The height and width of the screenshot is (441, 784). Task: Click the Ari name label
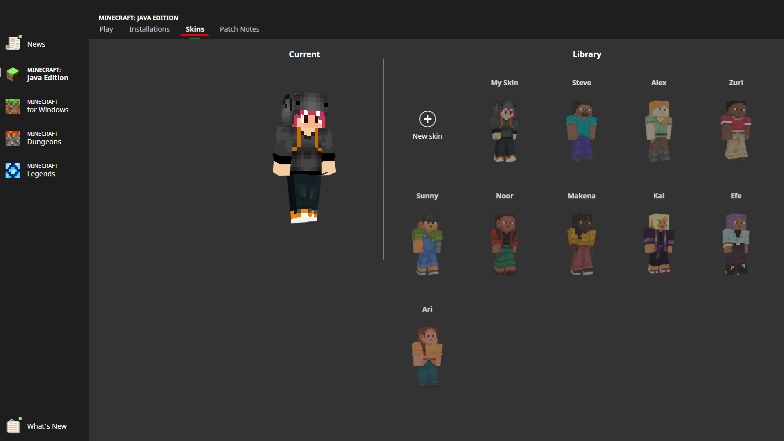pyautogui.click(x=427, y=309)
